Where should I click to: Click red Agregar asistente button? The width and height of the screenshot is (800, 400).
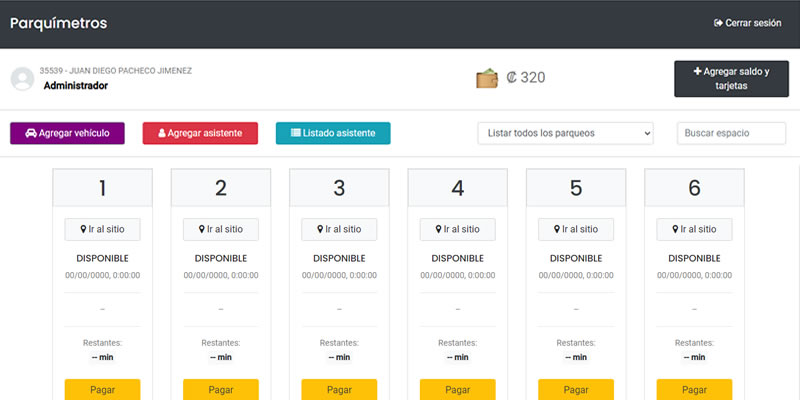tap(200, 133)
